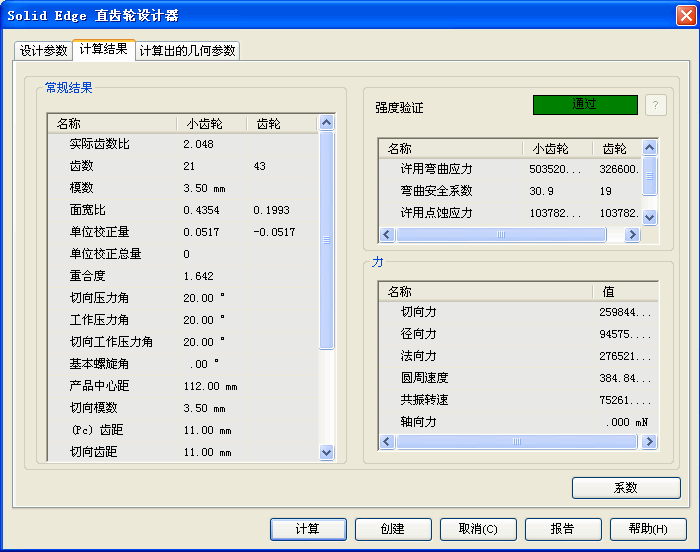700x552 pixels.
Task: Click right arrow of strength table horizontal scrollbar
Action: click(x=631, y=234)
